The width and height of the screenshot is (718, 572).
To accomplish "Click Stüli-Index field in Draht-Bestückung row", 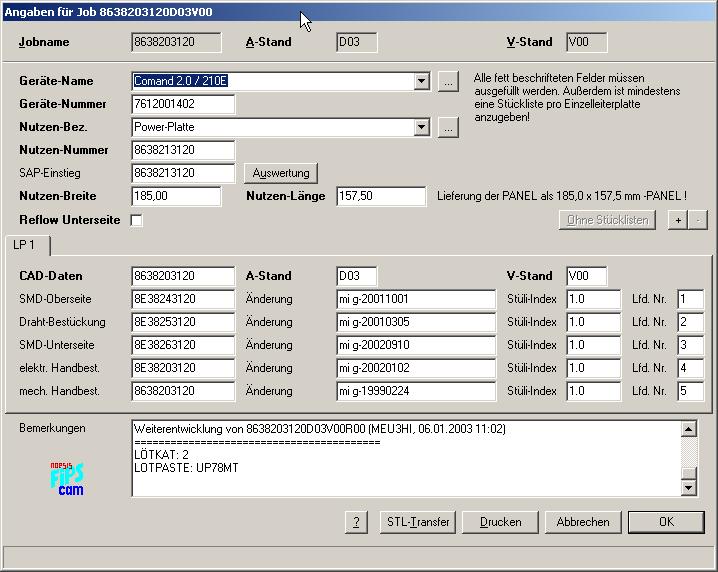I will coord(593,322).
